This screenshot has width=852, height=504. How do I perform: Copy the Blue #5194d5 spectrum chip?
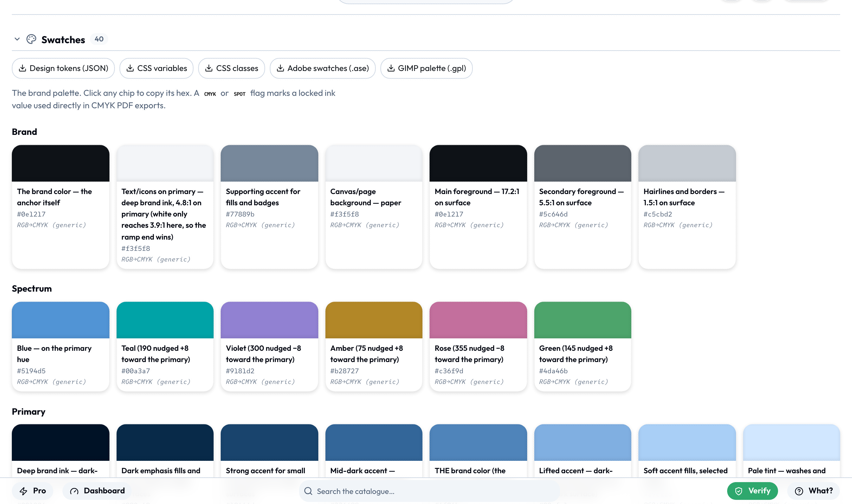point(60,346)
